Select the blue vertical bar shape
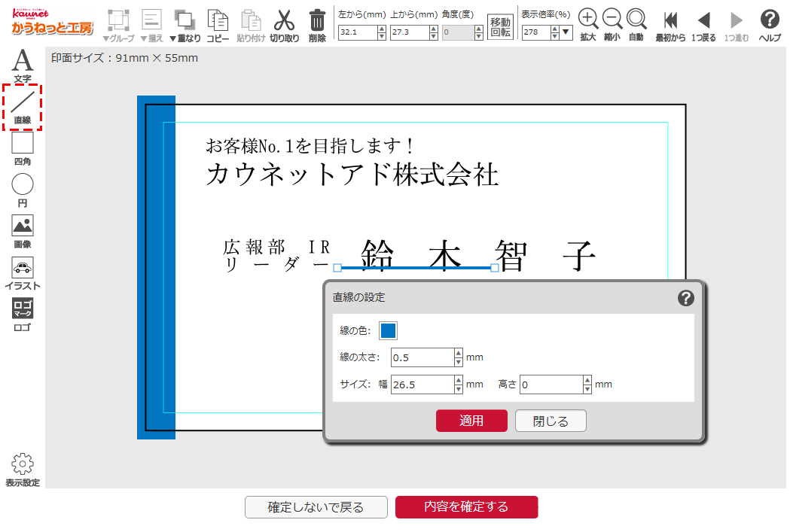This screenshot has height=532, width=790. pyautogui.click(x=156, y=267)
